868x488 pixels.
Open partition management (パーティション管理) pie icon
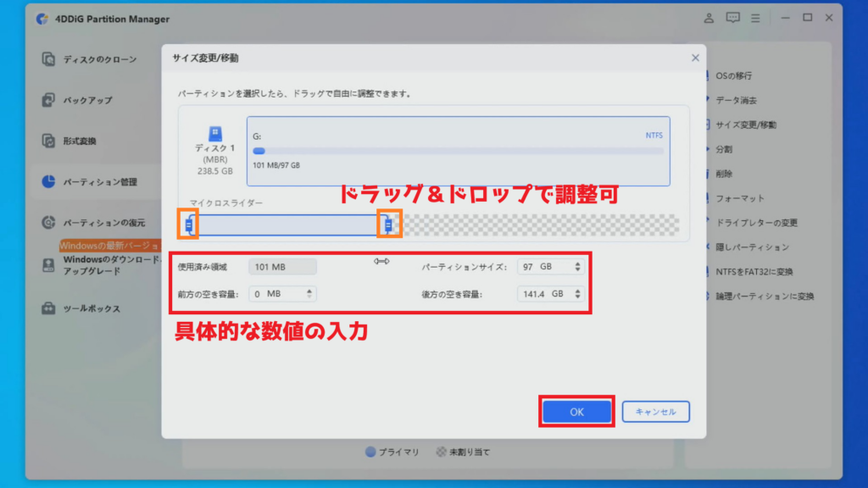pos(49,181)
